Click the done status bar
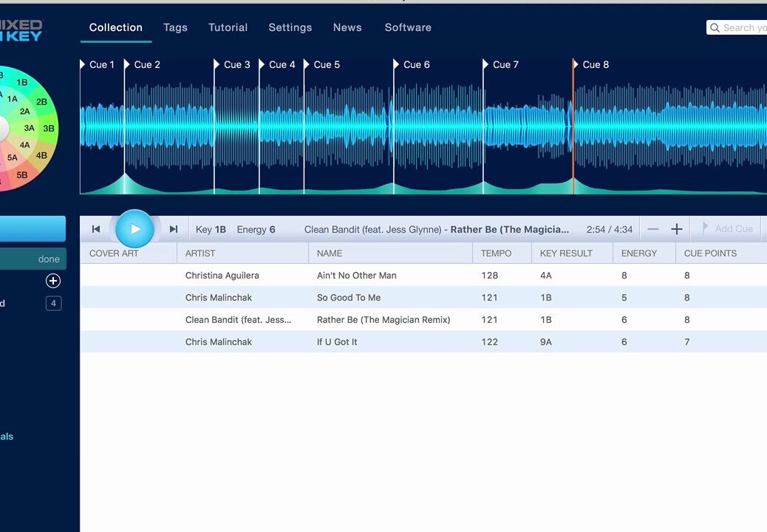 click(x=33, y=259)
